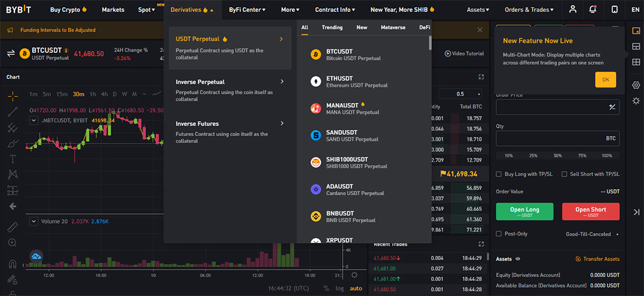
Task: Select the brush drawing tool
Action: point(13,143)
